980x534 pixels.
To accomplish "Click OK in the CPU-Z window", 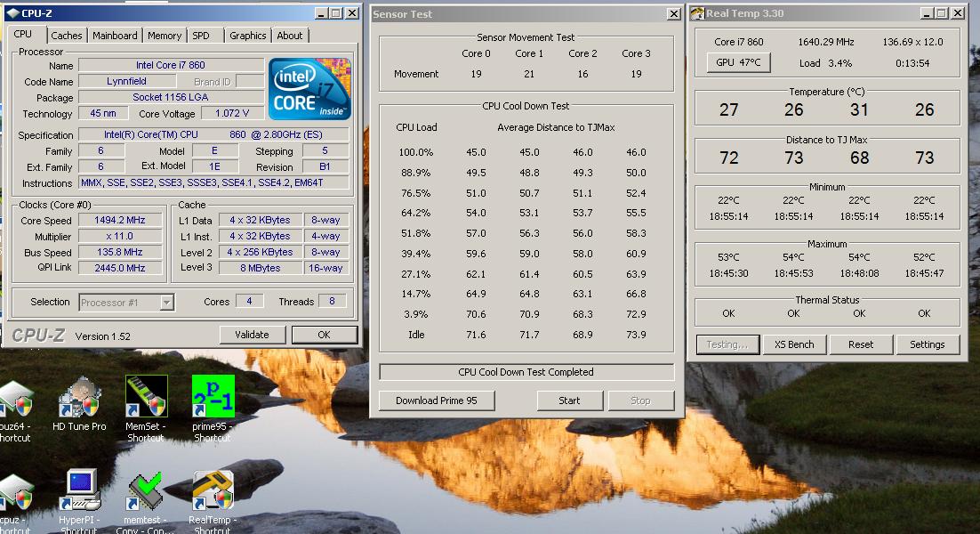I will tap(324, 335).
